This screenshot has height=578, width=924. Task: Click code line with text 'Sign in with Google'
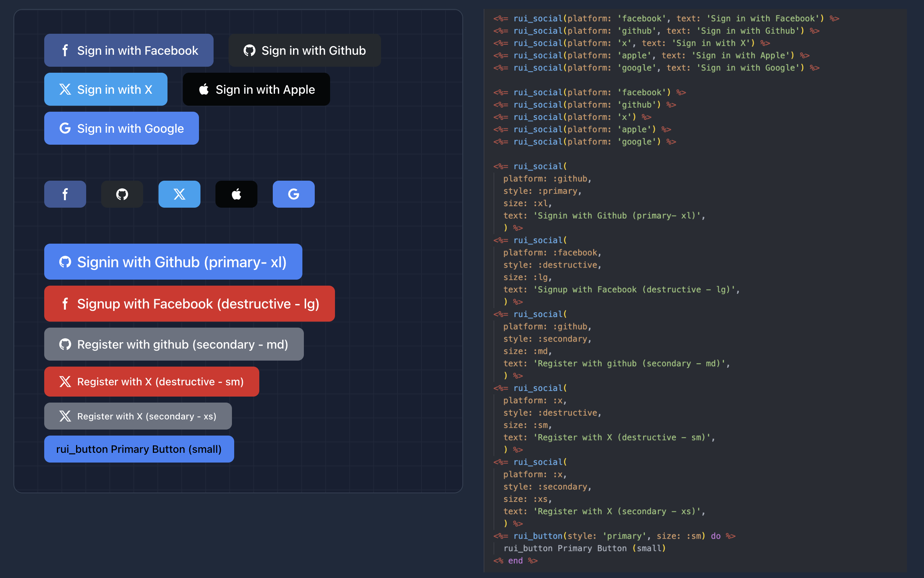coord(656,68)
